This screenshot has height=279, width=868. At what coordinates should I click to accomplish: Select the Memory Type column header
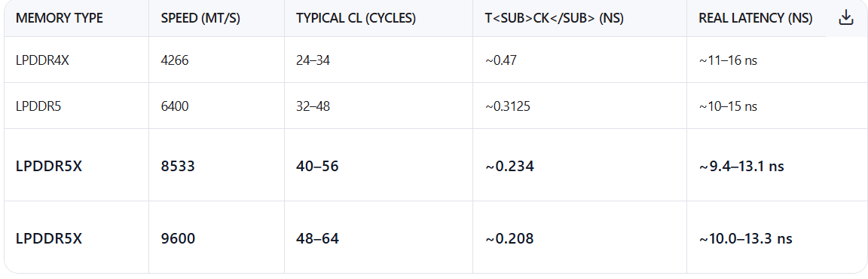[60, 18]
